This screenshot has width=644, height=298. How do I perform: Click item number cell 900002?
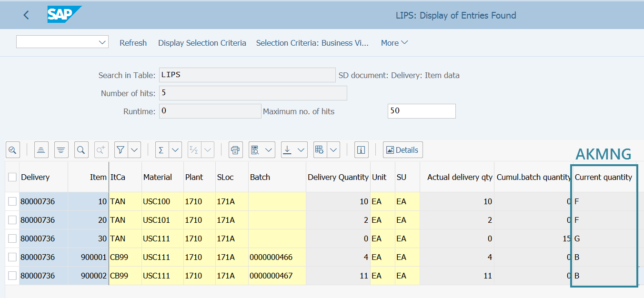[89, 276]
